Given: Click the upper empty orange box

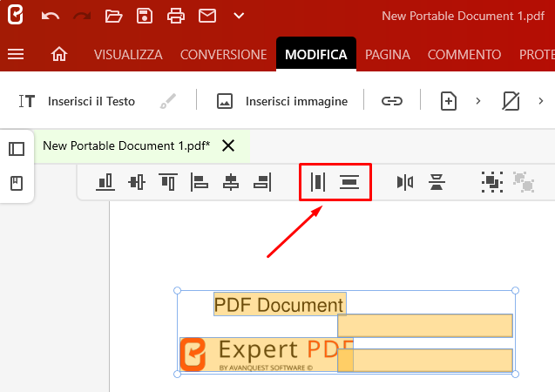Looking at the screenshot, I should coord(425,326).
